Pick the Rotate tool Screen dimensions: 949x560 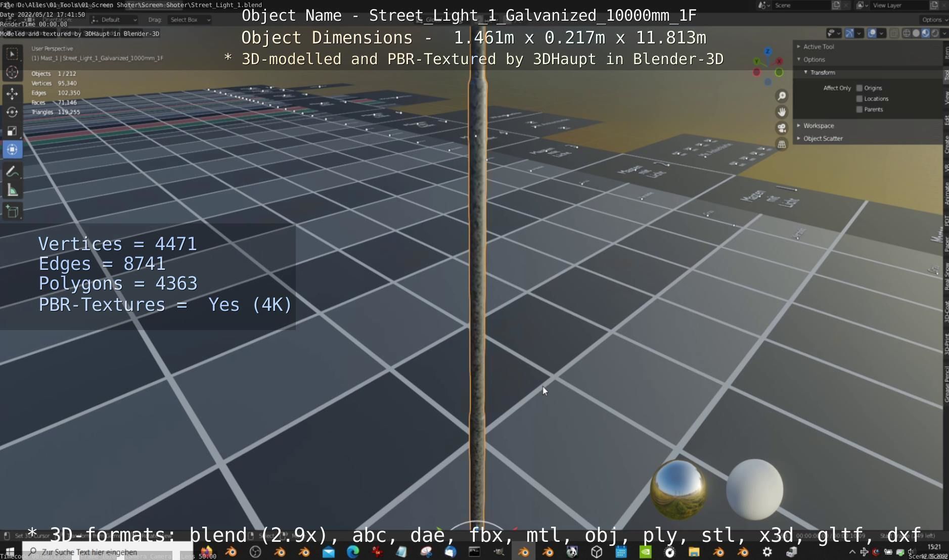click(x=12, y=112)
